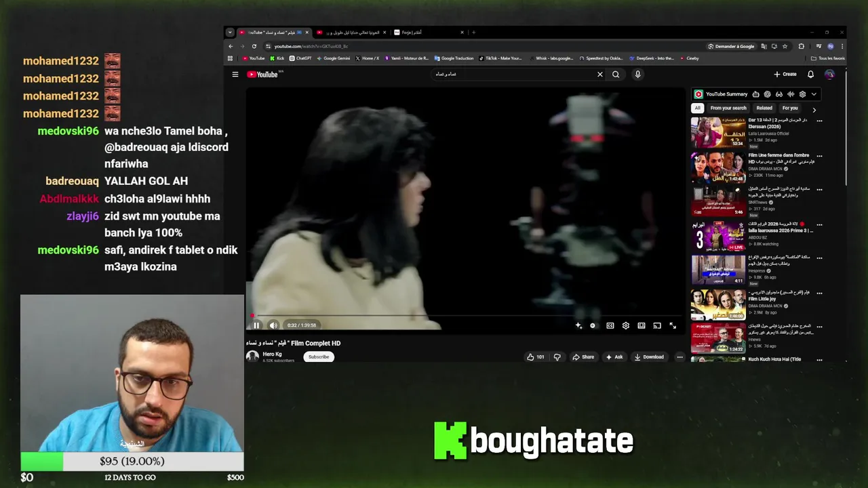Click the glasses icon in YouTube Summary bar
This screenshot has height=488, width=868.
779,94
